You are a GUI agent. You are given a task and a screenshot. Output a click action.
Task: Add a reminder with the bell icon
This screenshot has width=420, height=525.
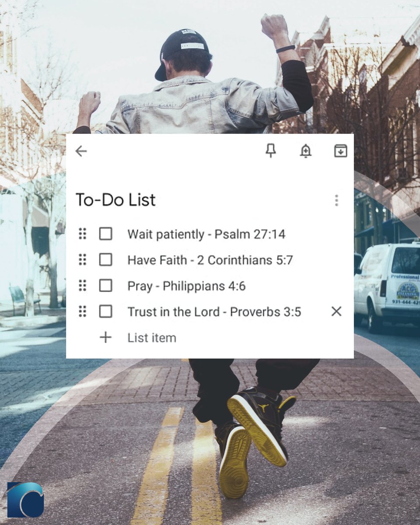tap(305, 151)
